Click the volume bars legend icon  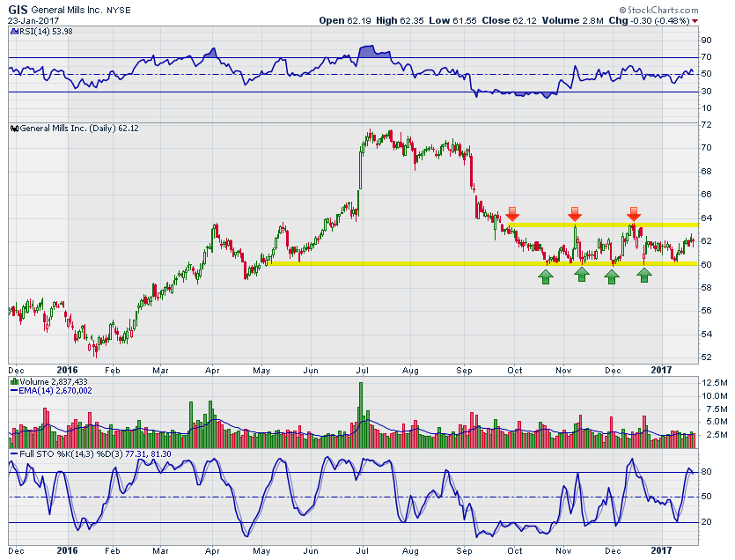15,382
